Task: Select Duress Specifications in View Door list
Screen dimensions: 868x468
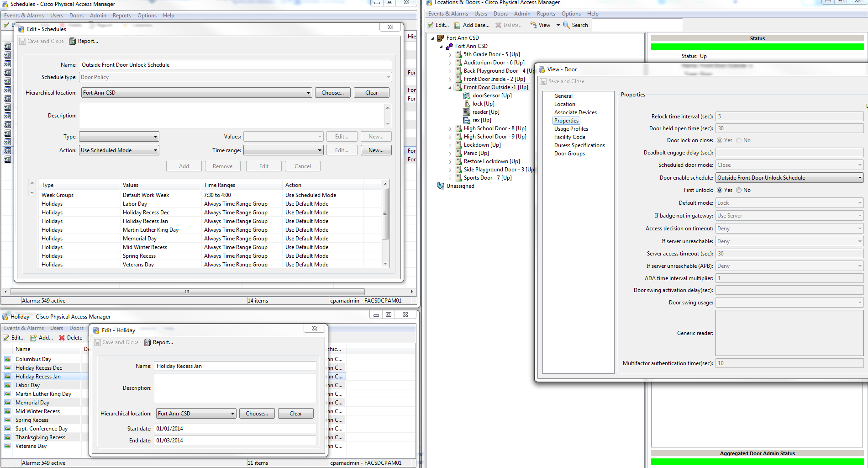Action: [579, 145]
